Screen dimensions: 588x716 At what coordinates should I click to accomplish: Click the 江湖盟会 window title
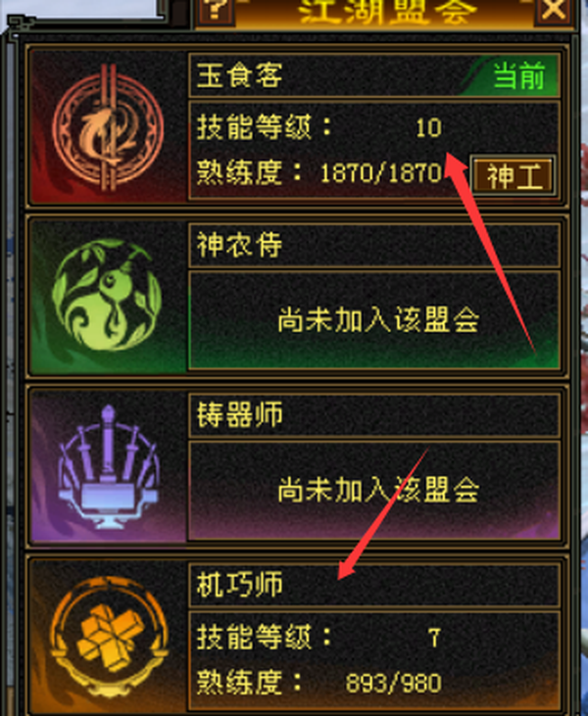coord(387,11)
